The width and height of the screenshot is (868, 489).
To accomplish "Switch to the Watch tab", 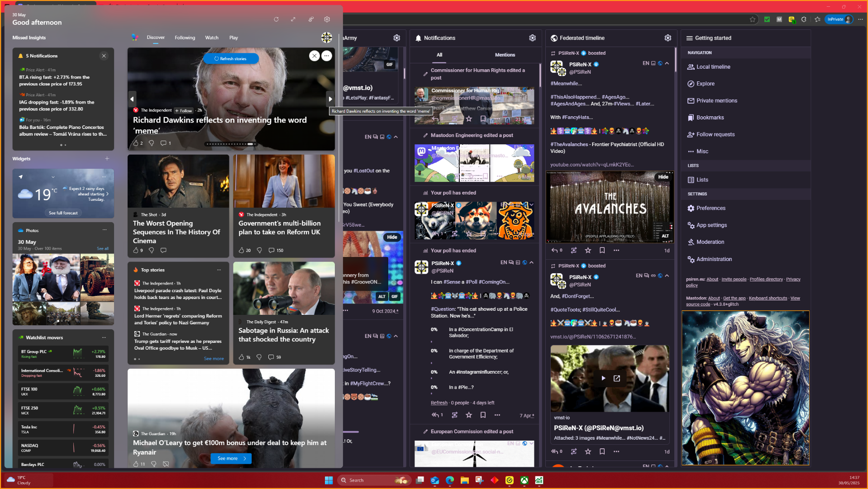I will [212, 38].
